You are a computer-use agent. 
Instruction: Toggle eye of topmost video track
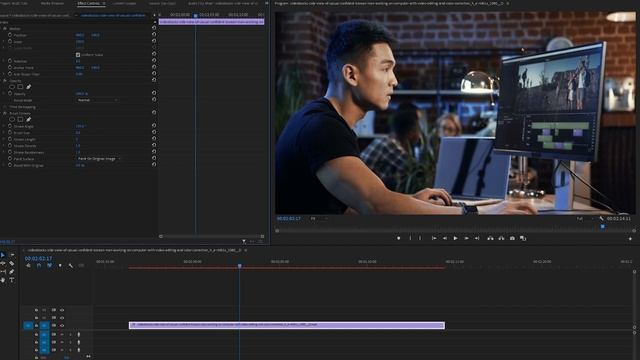coord(62,310)
